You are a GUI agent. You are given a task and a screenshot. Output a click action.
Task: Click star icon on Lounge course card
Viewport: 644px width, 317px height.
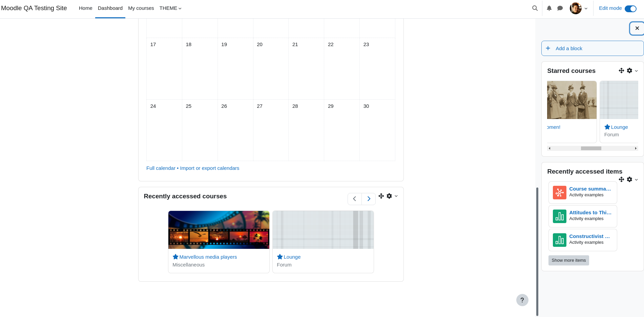[x=280, y=257]
